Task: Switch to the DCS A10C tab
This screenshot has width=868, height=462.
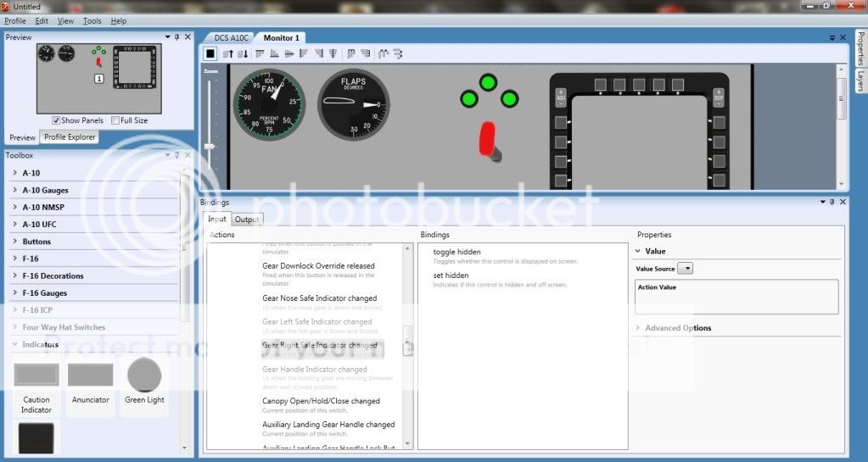Action: (x=231, y=37)
